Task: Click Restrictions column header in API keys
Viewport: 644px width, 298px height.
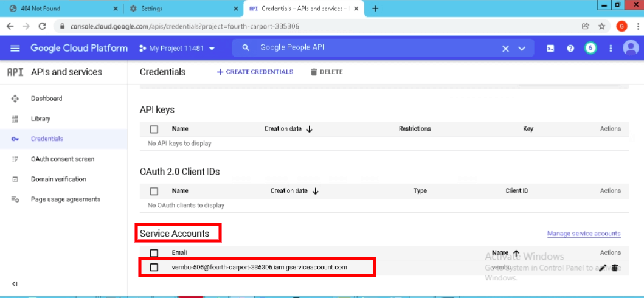Action: coord(415,129)
